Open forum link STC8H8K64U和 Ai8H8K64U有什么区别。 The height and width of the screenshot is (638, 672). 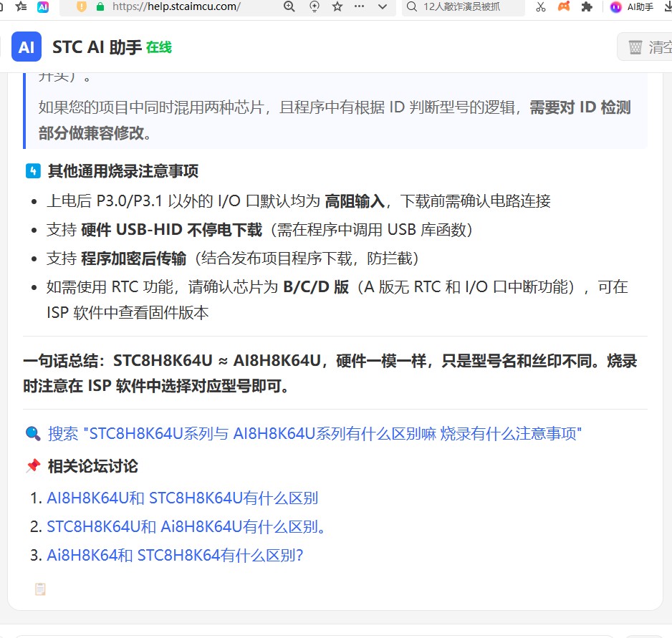[186, 526]
